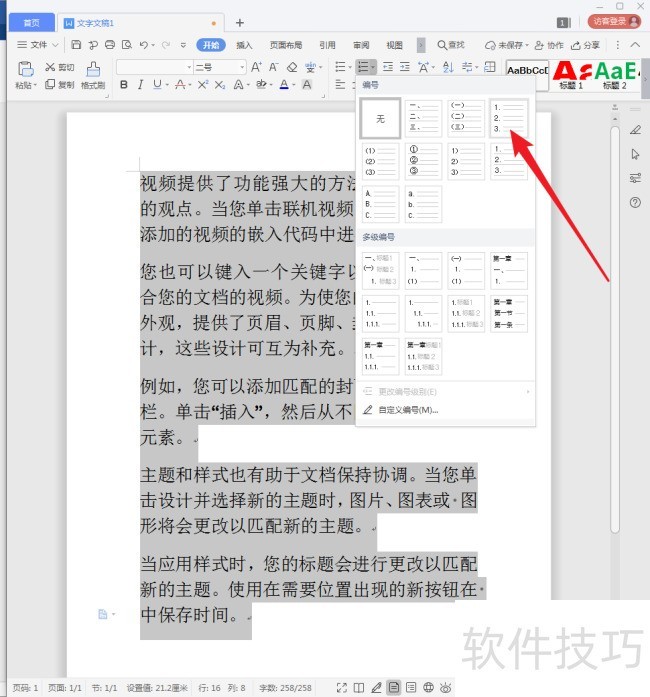Open the font name combo box

(x=155, y=67)
